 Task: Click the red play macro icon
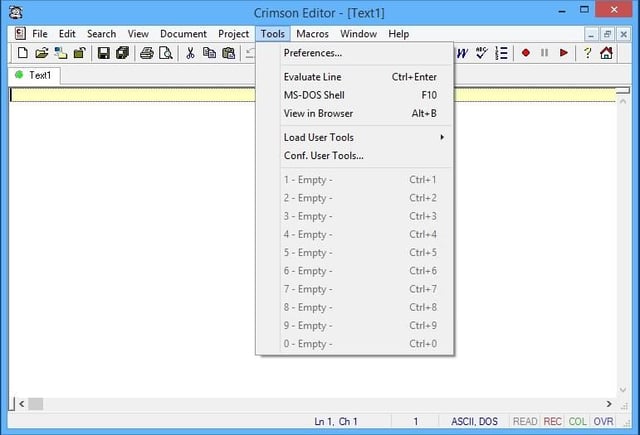(564, 53)
